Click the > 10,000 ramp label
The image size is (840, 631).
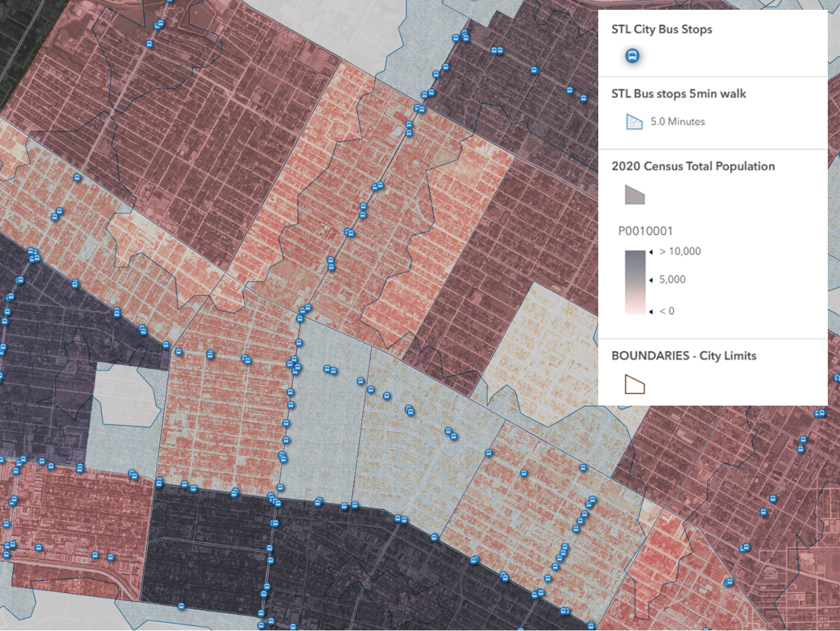(x=680, y=251)
